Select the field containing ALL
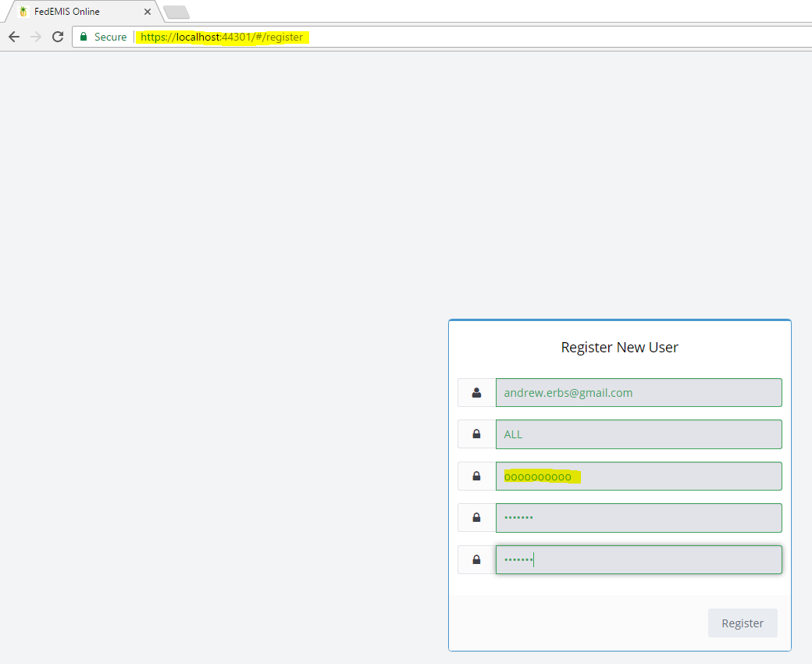 pos(638,434)
